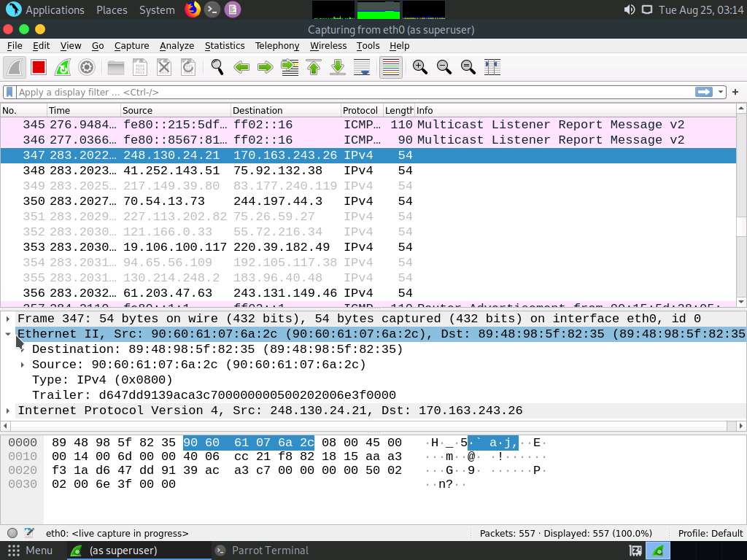Viewport: 747px width, 560px height.
Task: Select packet 348 from 41.252.143.51
Action: click(x=368, y=171)
